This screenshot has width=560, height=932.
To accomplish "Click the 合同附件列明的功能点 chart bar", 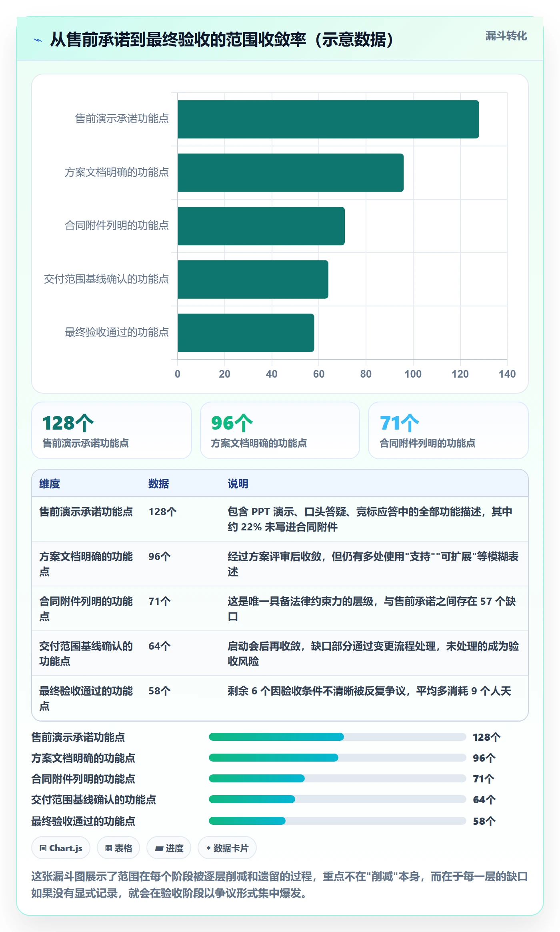I will [x=261, y=226].
